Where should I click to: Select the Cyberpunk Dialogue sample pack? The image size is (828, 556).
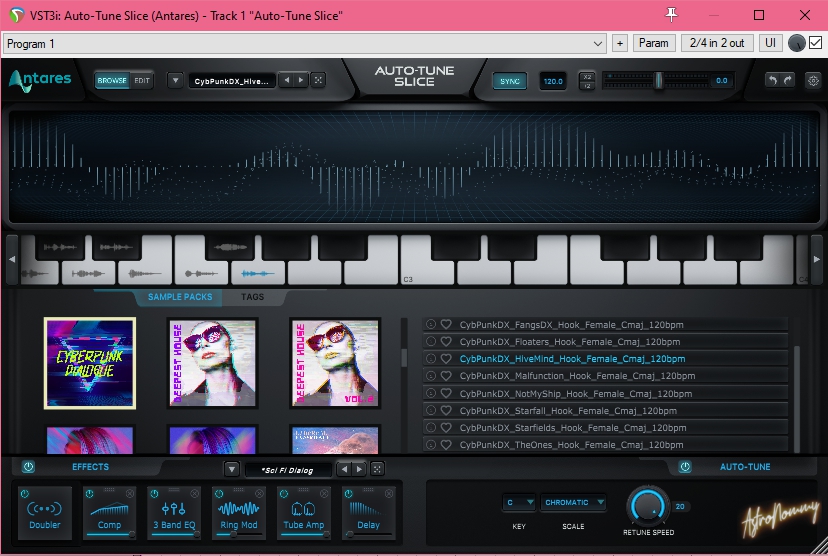point(90,363)
